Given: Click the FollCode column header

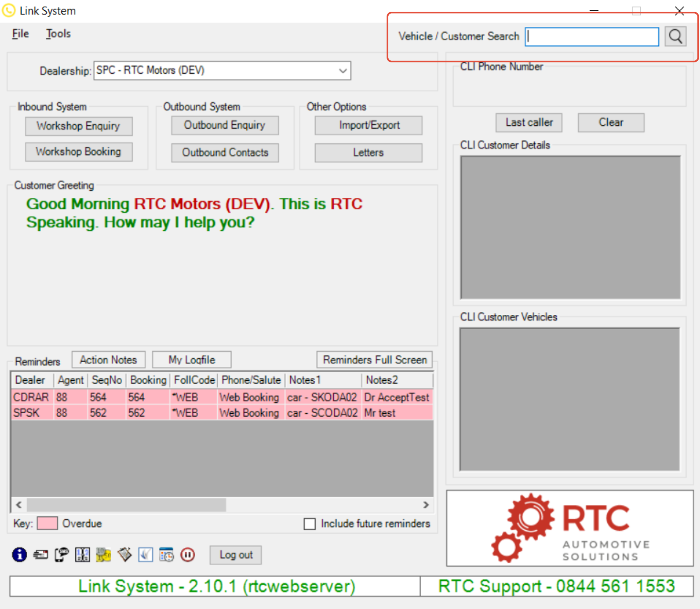Looking at the screenshot, I should (194, 380).
